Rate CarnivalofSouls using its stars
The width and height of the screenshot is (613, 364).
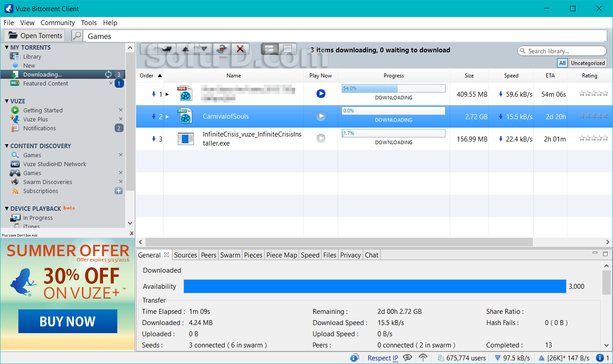pos(593,116)
